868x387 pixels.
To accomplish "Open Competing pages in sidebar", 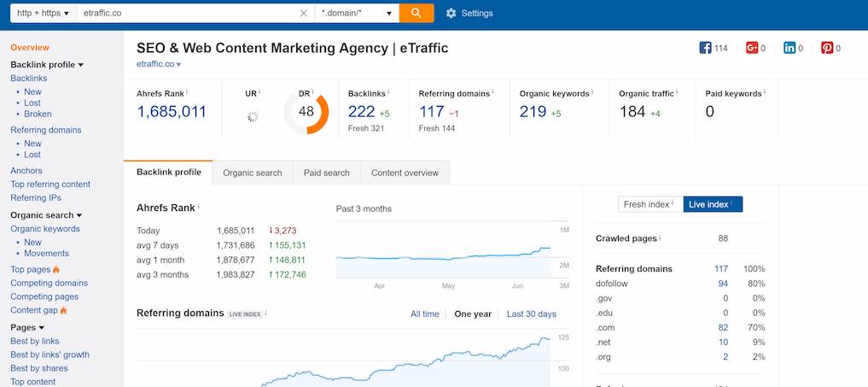I will click(x=44, y=296).
